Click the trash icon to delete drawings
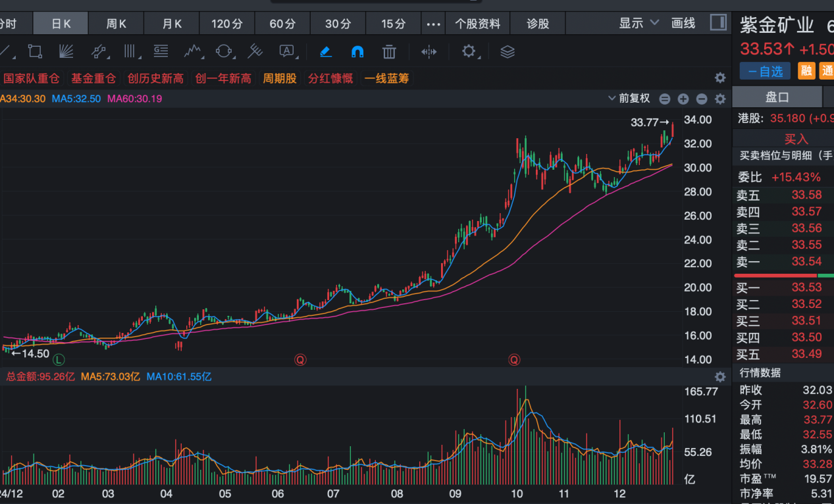The height and width of the screenshot is (504, 834). click(390, 51)
